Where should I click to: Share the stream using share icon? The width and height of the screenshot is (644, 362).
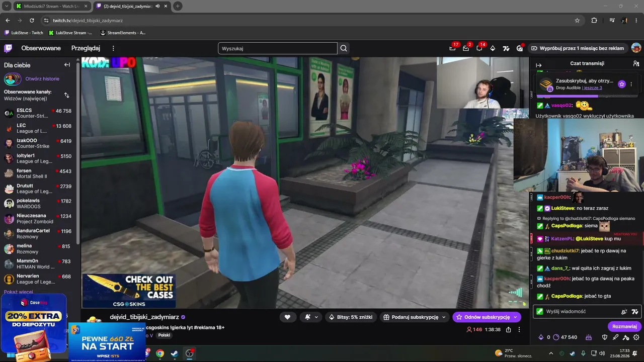point(509,330)
